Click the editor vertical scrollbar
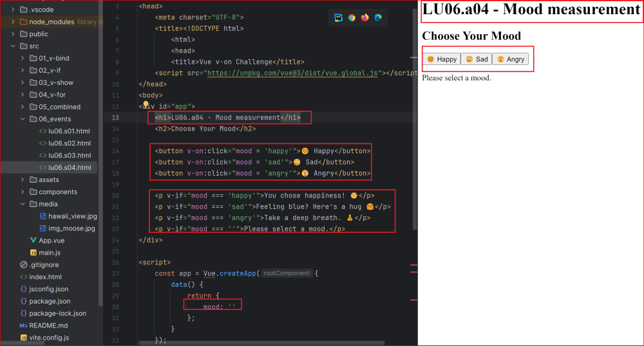644x346 pixels. 415,119
